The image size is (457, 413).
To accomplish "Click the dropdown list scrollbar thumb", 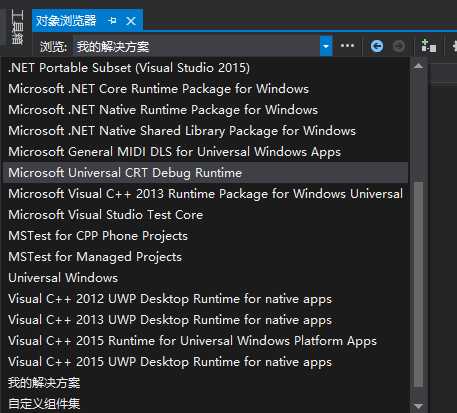I will pyautogui.click(x=418, y=284).
